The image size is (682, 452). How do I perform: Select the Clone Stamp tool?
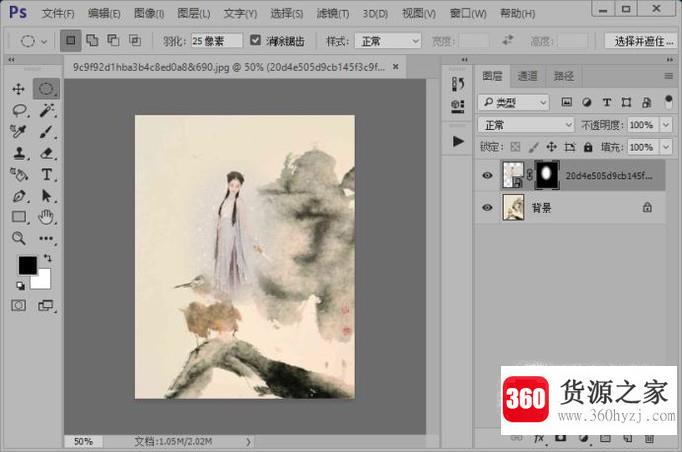click(x=19, y=153)
